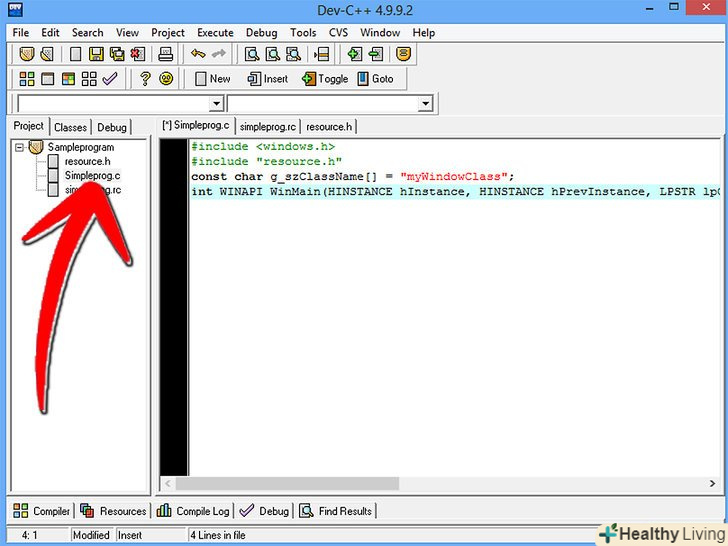Open the first class combo box dropdown
This screenshot has height=546, width=728.
tap(216, 104)
